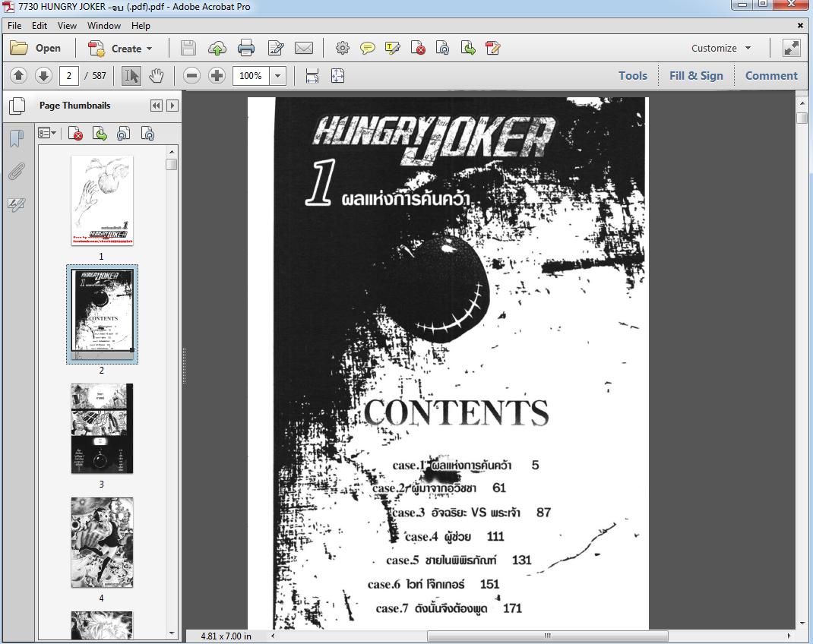Click the thumbnails panel scrollbar handle
Viewport: 813px width, 644px height.
point(172,164)
